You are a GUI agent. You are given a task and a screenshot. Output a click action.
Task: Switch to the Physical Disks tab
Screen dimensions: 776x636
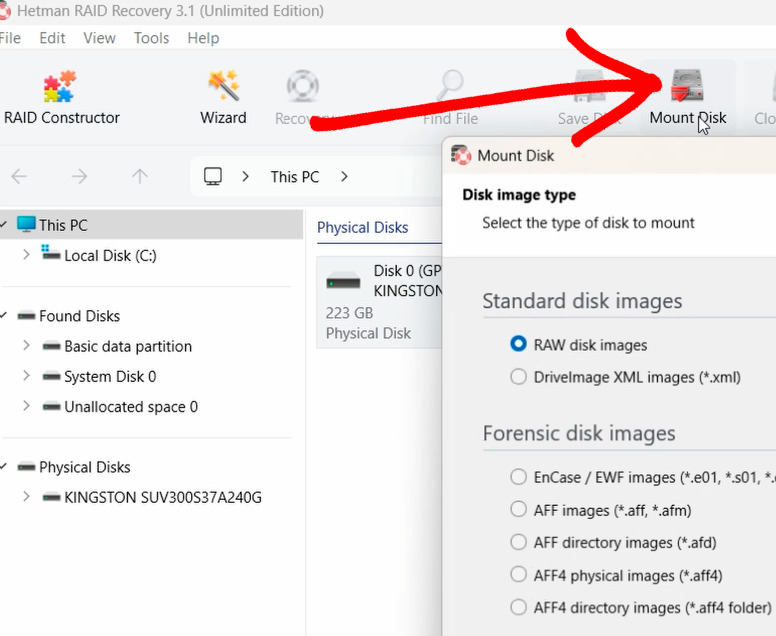point(362,228)
